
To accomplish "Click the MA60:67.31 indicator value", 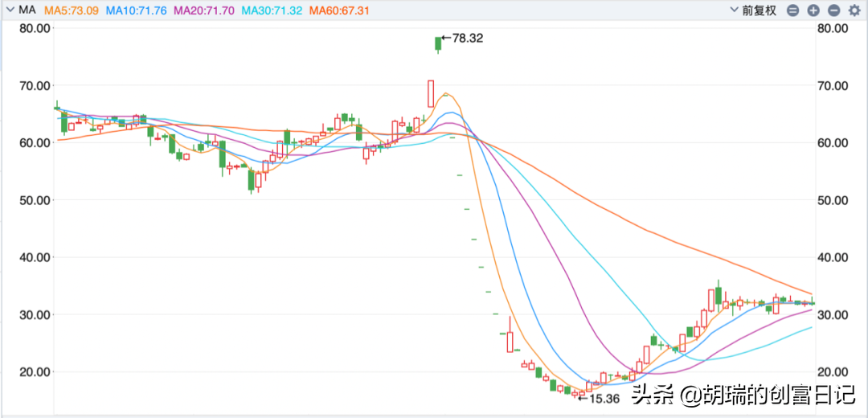I will pos(339,10).
